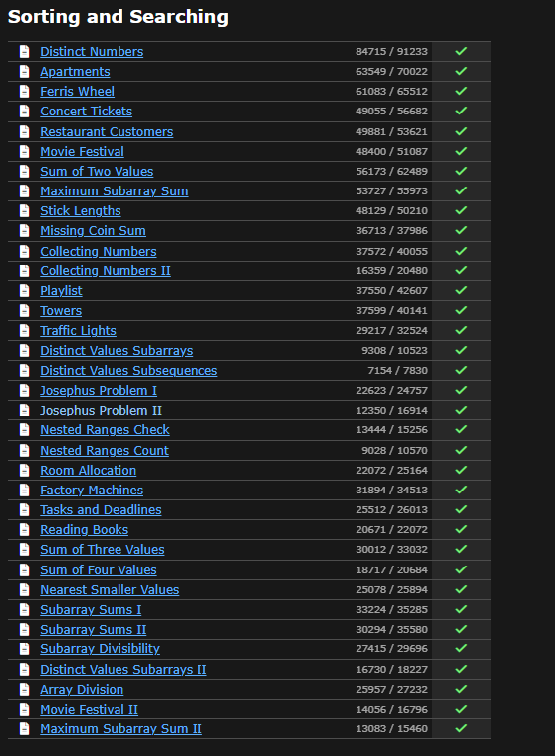Go to the Ferris Wheel task
The image size is (555, 756).
77,92
